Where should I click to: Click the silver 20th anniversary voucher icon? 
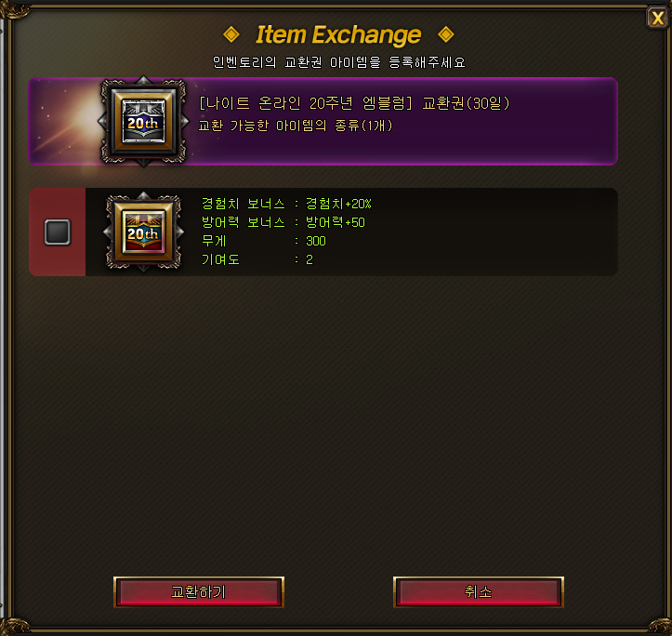143,122
